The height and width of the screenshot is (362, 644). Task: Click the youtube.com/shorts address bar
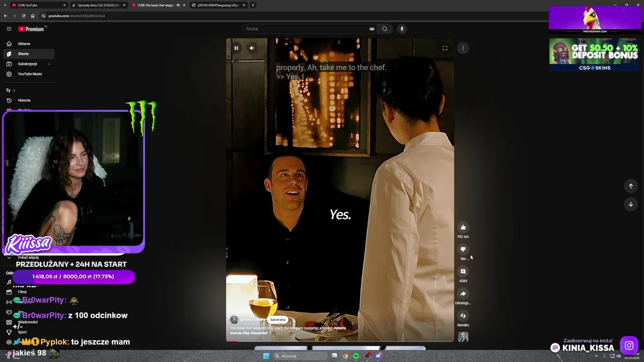click(76, 16)
